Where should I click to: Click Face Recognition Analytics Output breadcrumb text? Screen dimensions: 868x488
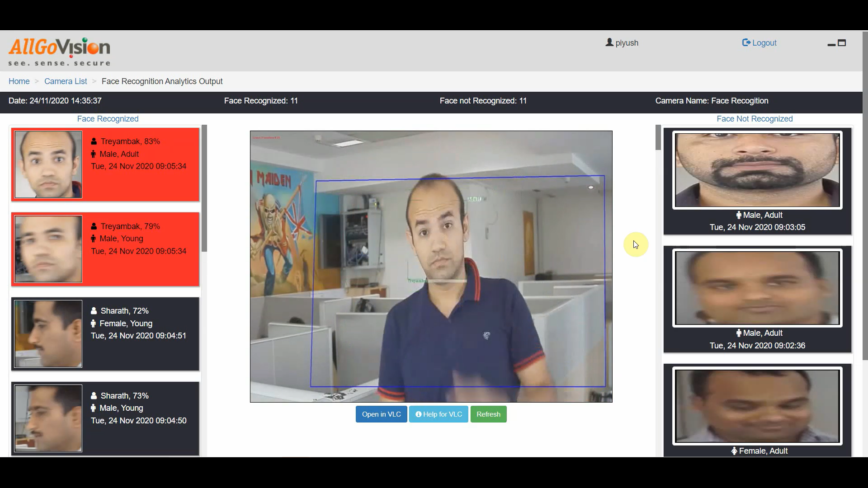162,81
